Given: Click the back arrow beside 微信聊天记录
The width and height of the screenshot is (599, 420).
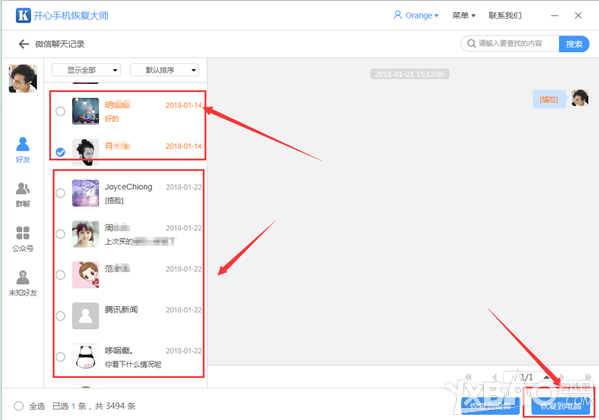Looking at the screenshot, I should pyautogui.click(x=24, y=44).
